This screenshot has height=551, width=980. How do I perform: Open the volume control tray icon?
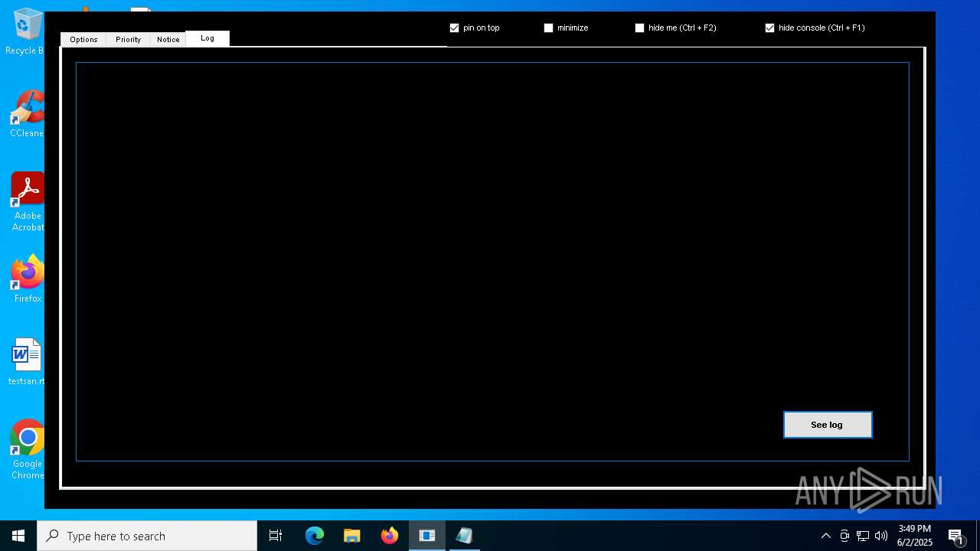[881, 536]
